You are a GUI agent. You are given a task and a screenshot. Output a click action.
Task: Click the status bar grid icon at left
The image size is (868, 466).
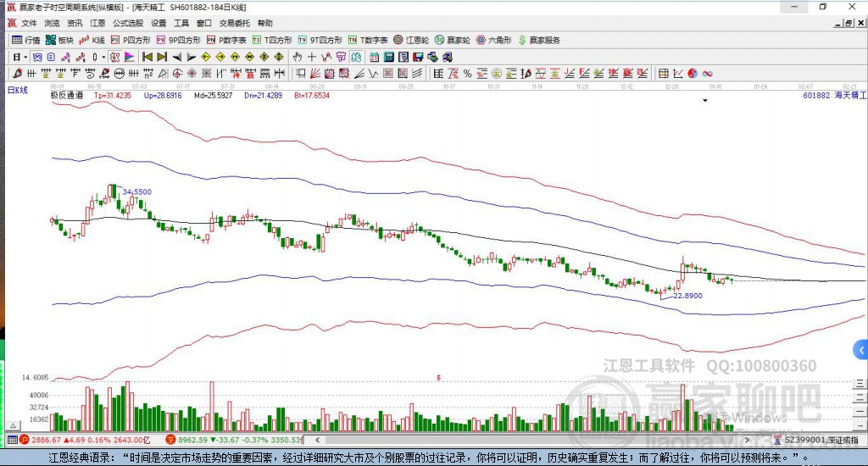pos(12,440)
